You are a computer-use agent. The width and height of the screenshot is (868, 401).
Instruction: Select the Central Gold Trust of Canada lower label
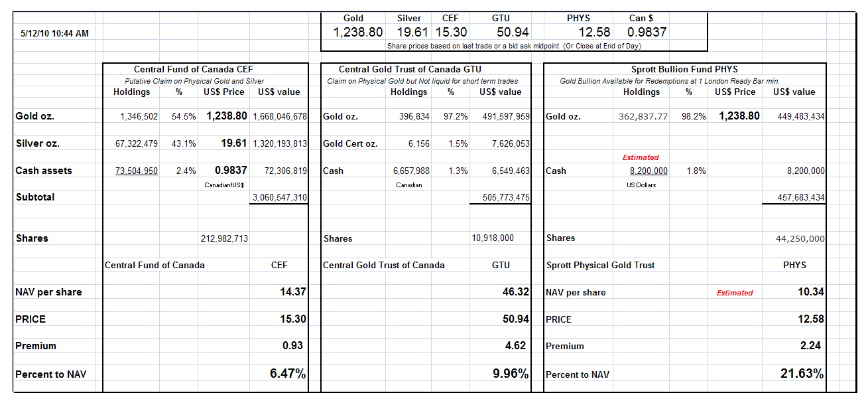coord(384,265)
